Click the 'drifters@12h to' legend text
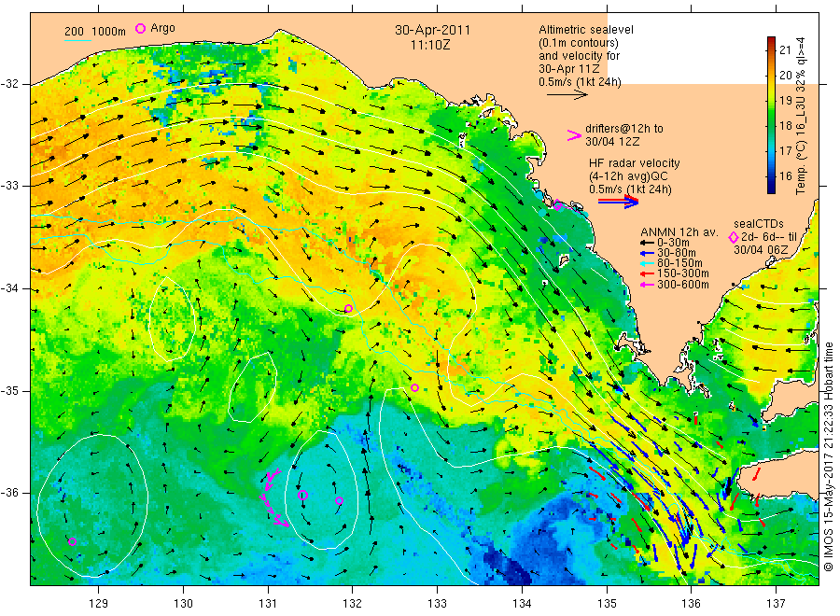Viewport: 840px width, 616px height. [623, 129]
